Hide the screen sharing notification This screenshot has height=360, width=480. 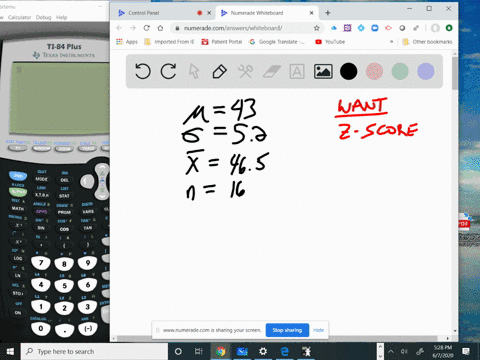click(318, 330)
